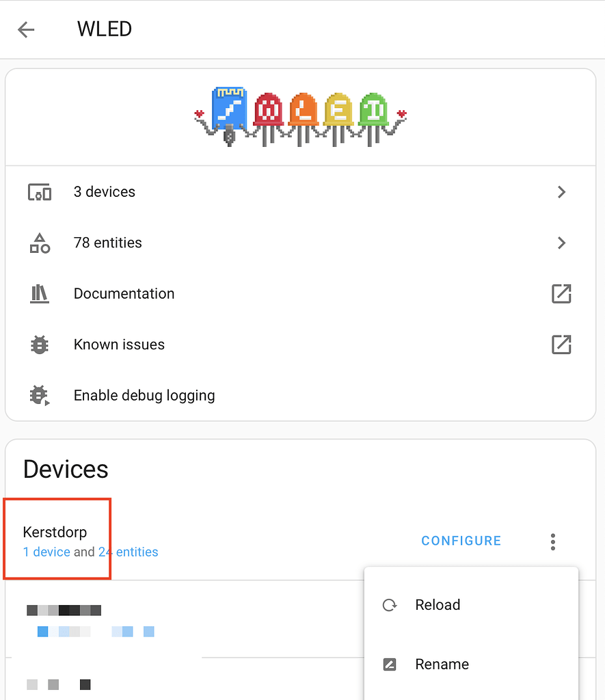Click the back arrow to leave WLED page
Viewport: 605px width, 700px height.
[x=26, y=29]
